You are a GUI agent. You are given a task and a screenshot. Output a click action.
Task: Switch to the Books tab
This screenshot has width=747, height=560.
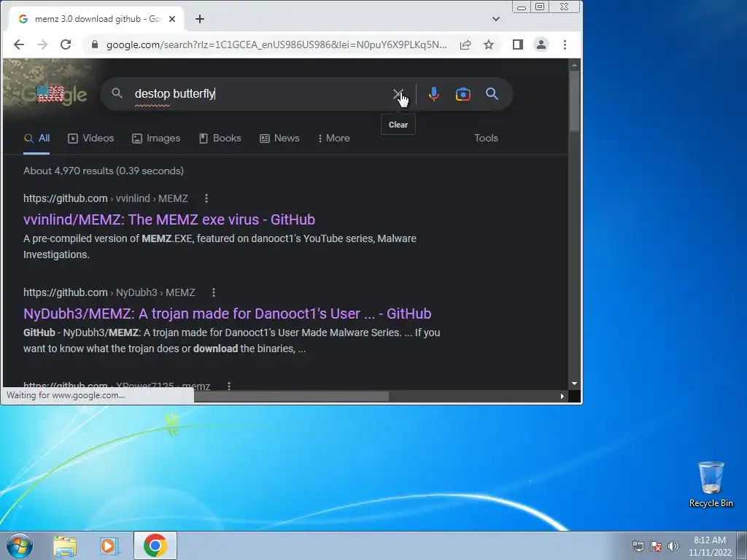click(220, 138)
